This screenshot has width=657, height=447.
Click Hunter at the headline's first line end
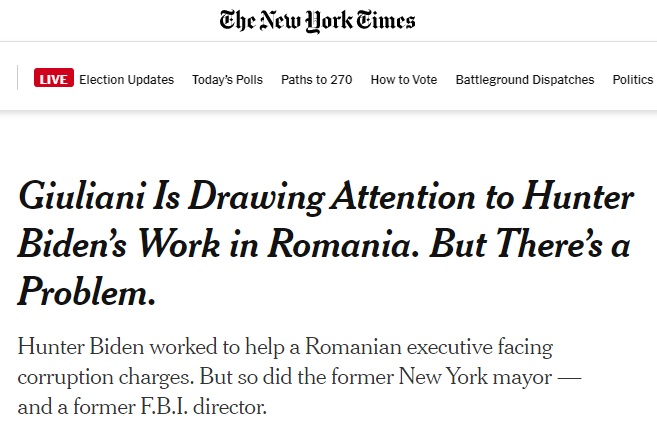(x=578, y=195)
